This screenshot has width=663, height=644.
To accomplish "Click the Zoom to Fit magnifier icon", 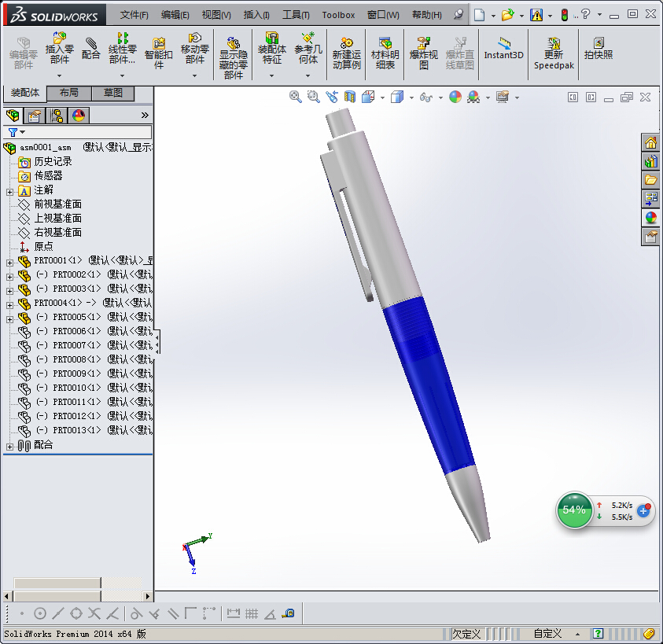I will tap(295, 97).
